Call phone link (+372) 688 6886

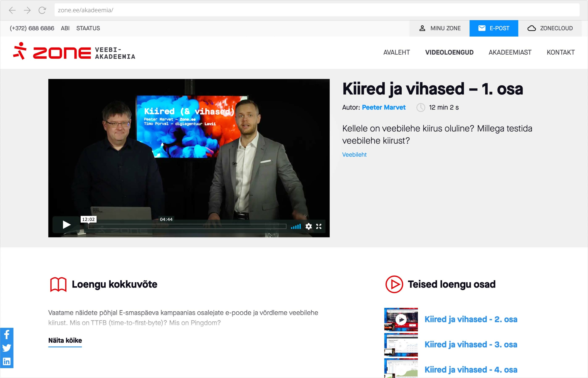click(x=32, y=28)
